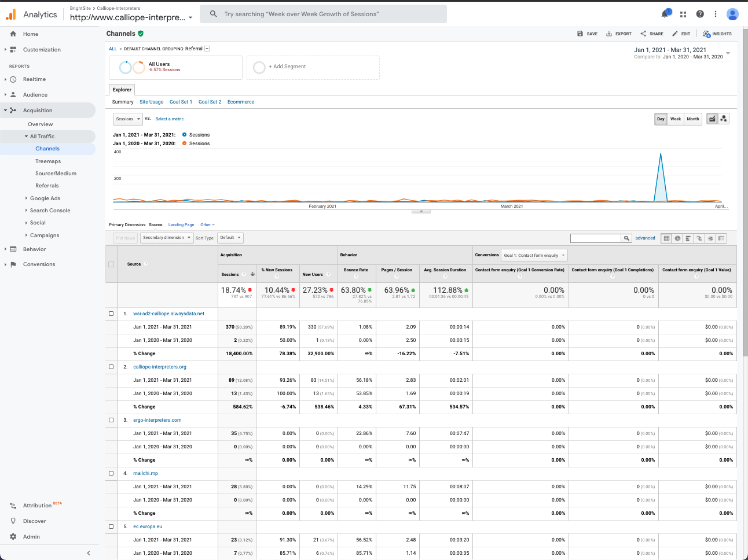
Task: Open the Google apps grid icon
Action: click(683, 14)
